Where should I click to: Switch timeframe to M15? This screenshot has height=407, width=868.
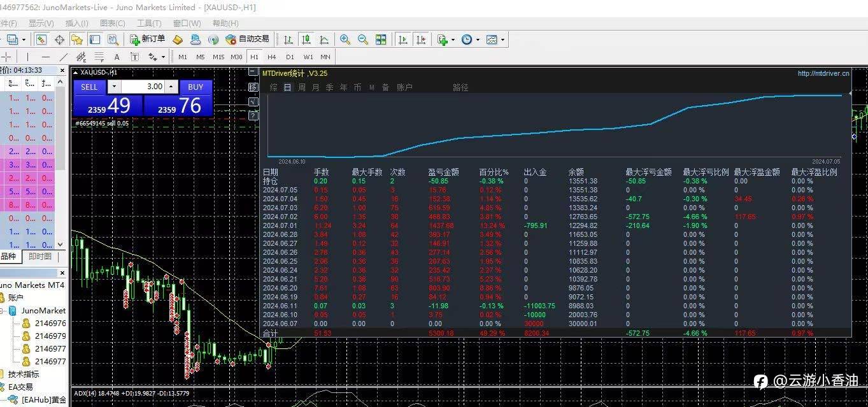(x=218, y=57)
